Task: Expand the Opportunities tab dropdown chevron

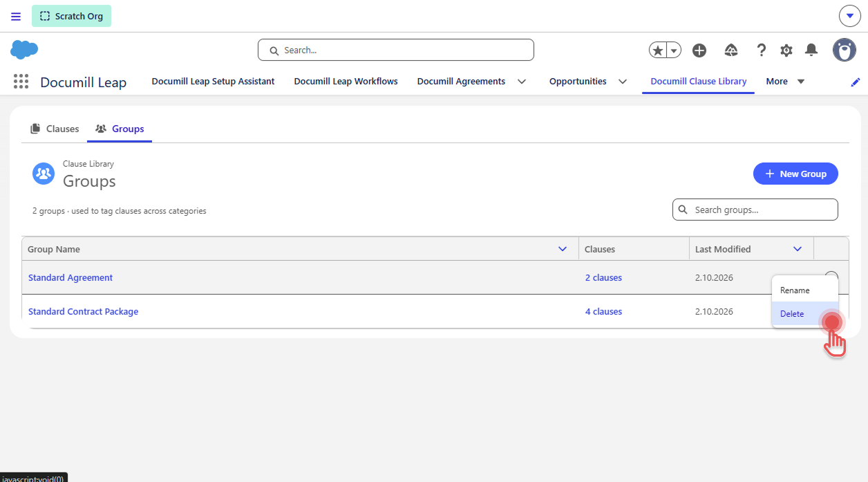Action: point(623,82)
